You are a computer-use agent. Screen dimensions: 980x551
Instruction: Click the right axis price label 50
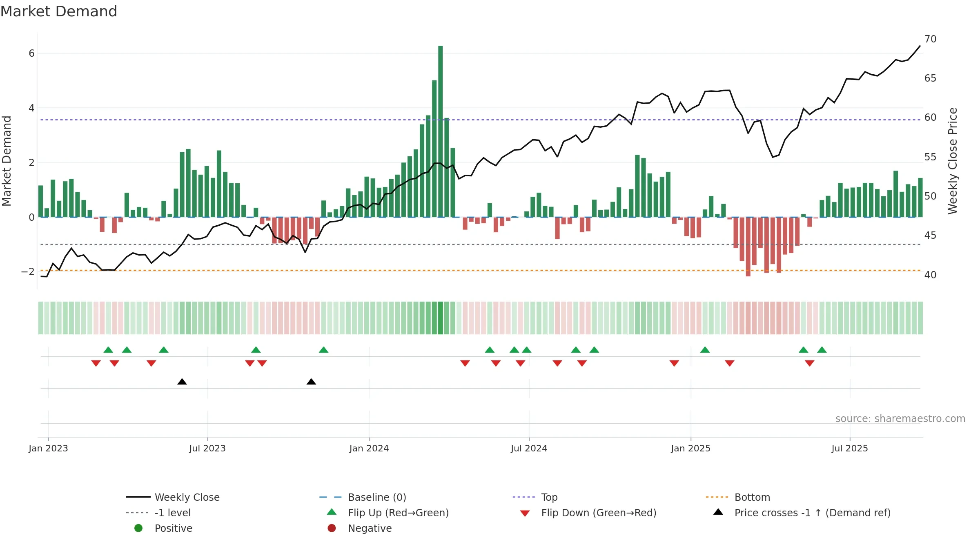pos(930,196)
